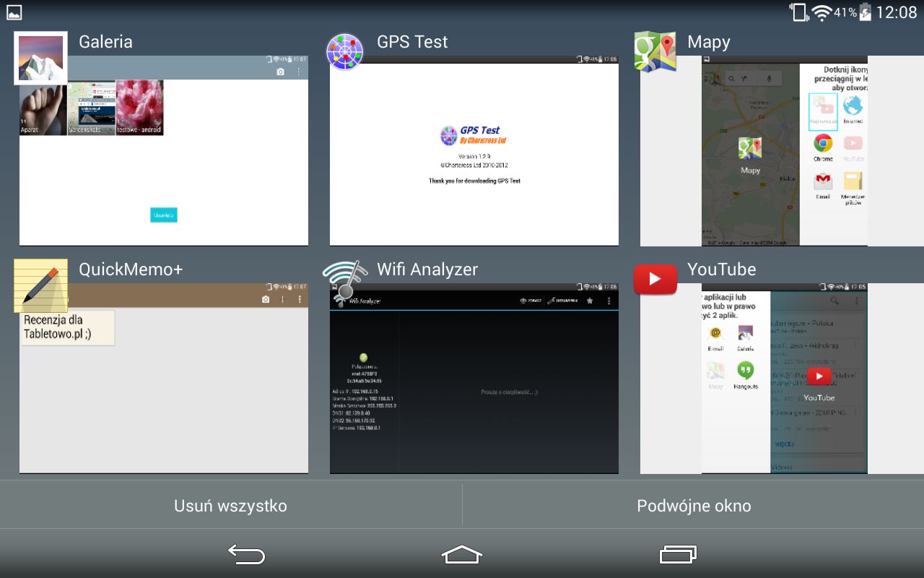Tap the QuickMemo+ notepad icon

[40, 285]
